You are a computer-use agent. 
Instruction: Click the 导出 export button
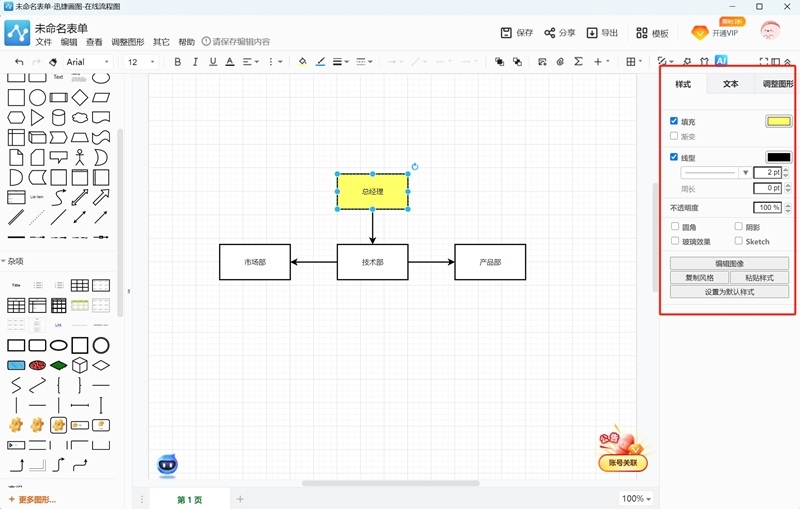[602, 33]
